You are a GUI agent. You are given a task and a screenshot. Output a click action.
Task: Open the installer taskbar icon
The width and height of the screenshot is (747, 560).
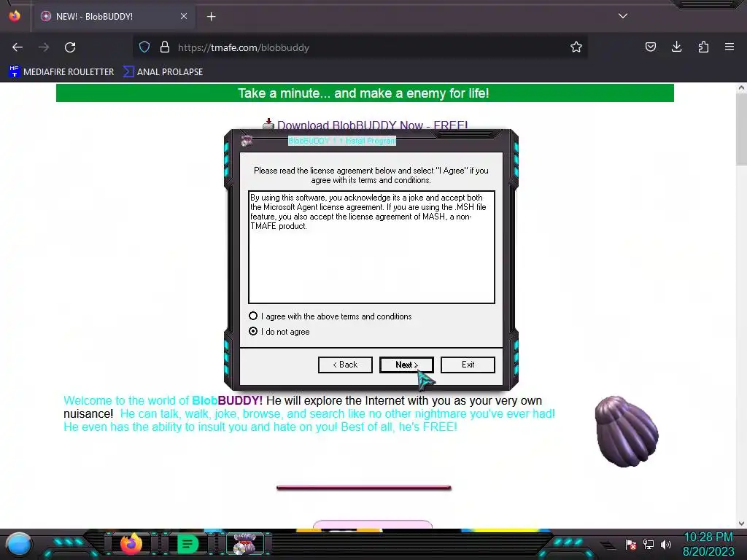pyautogui.click(x=245, y=544)
